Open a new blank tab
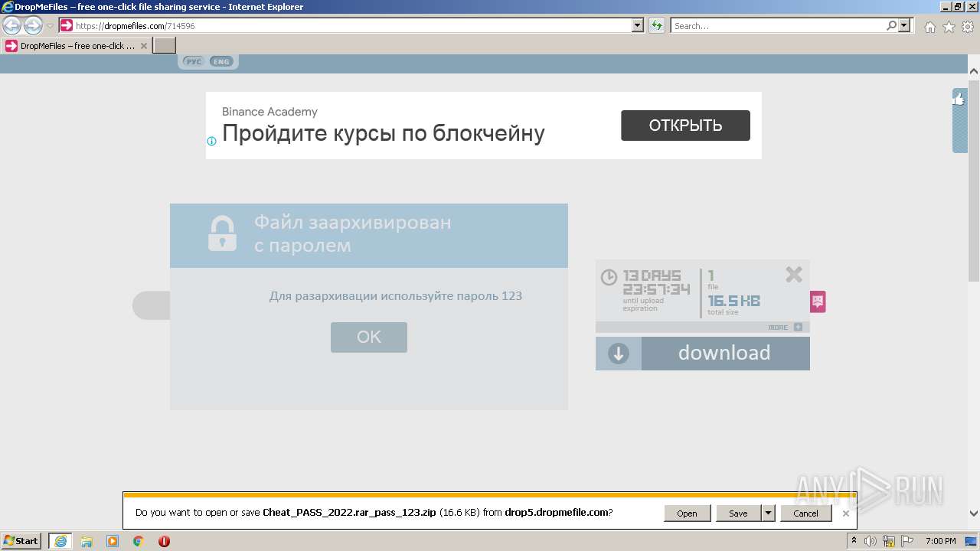The image size is (980, 551). point(165,46)
